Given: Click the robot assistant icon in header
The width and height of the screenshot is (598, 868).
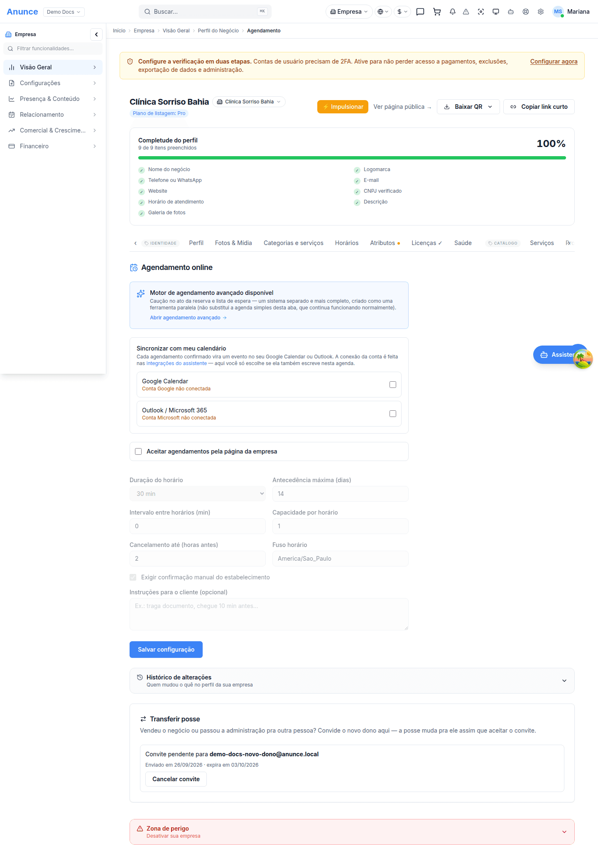Looking at the screenshot, I should pos(511,12).
